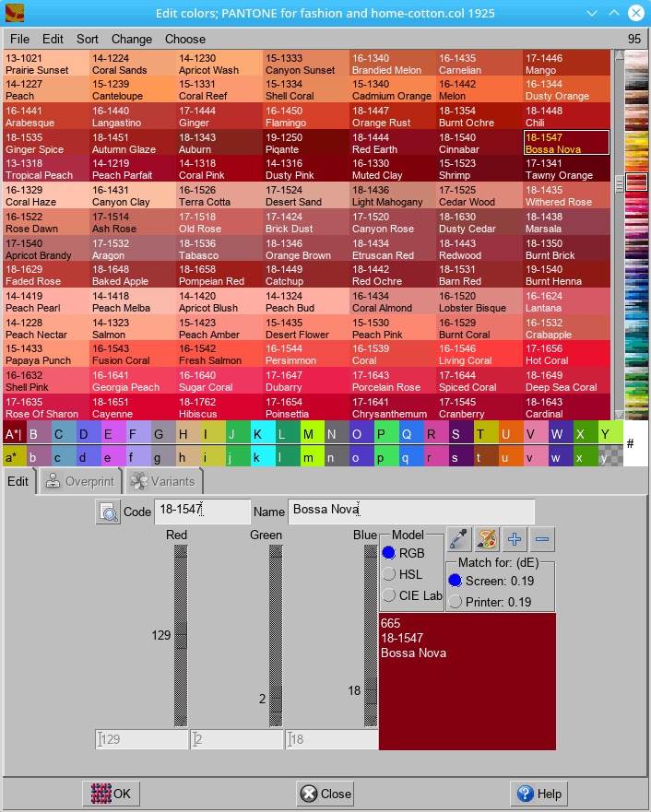Select the 18-1536 Tabasco swatch
The height and width of the screenshot is (812, 651).
[x=219, y=249]
